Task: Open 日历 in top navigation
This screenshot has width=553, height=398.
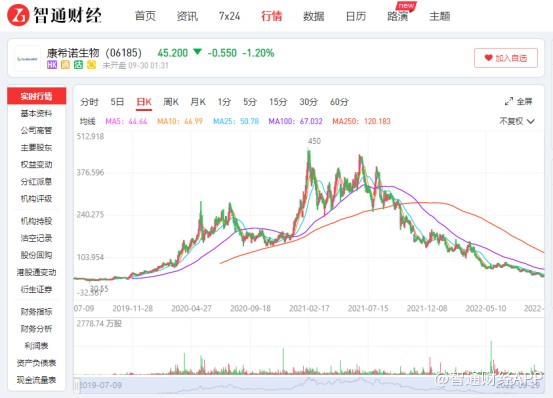Action: click(x=356, y=16)
